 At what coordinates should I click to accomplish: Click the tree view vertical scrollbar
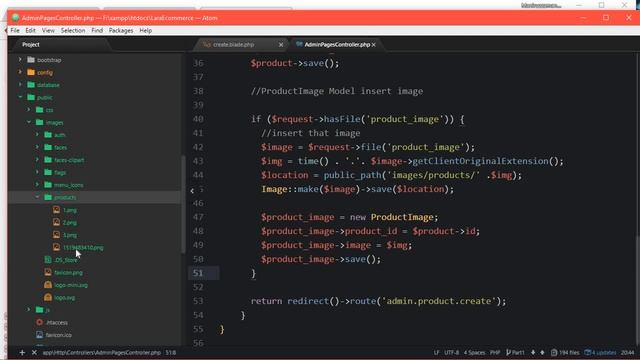click(183, 204)
